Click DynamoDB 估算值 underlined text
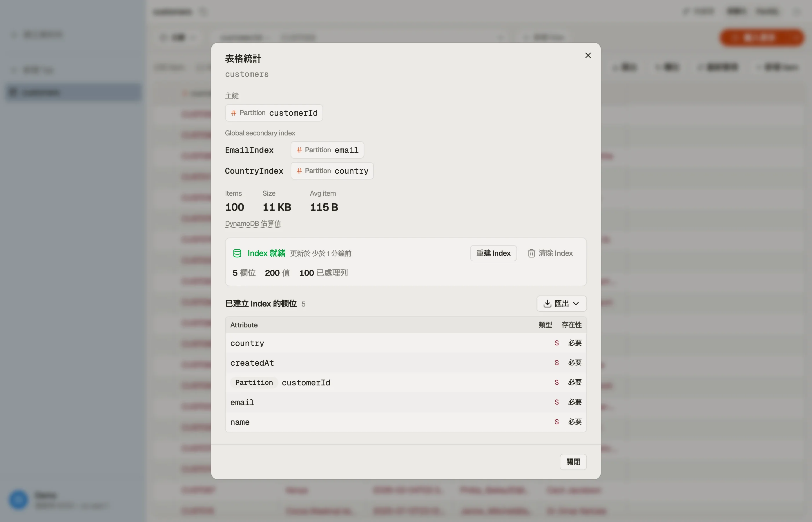 pyautogui.click(x=253, y=223)
